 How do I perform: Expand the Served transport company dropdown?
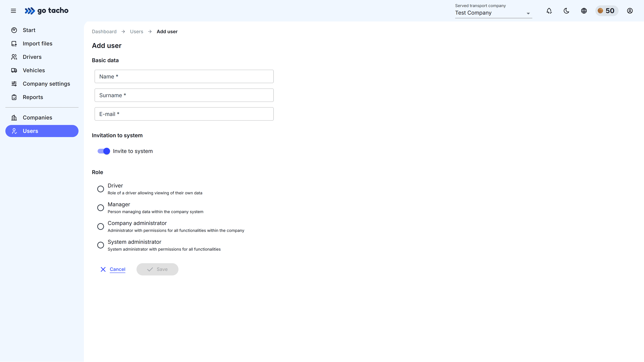(494, 13)
